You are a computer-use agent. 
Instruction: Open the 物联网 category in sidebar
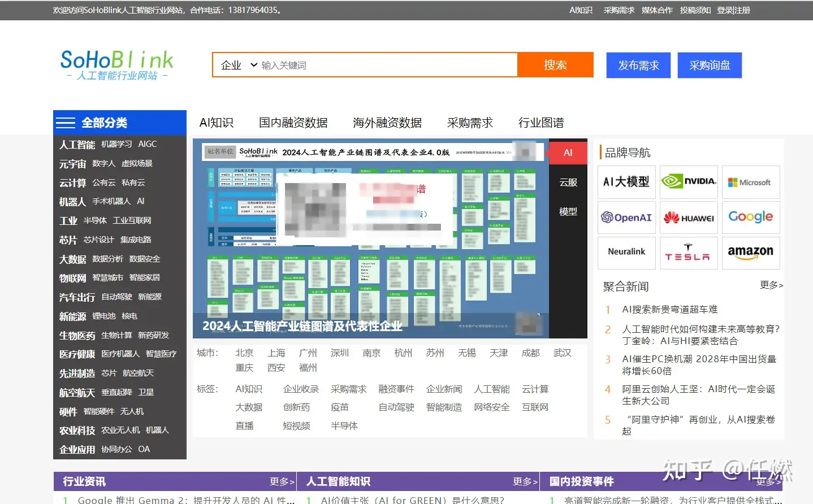(x=72, y=278)
